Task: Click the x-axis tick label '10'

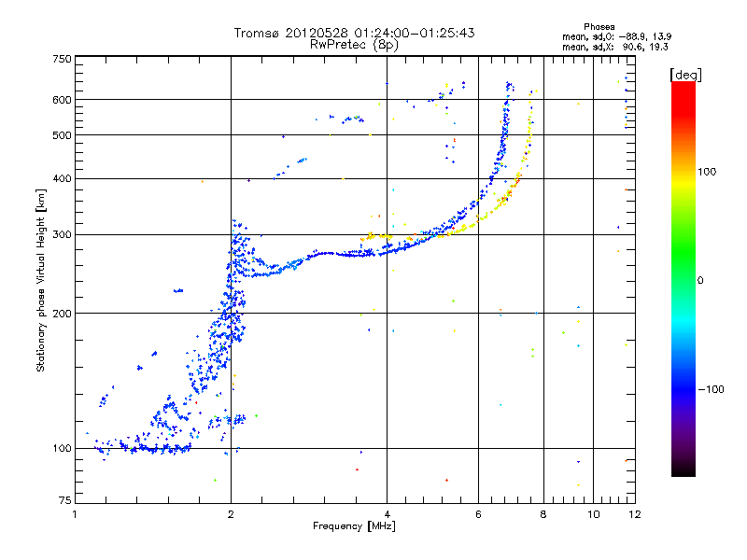Action: tap(593, 514)
